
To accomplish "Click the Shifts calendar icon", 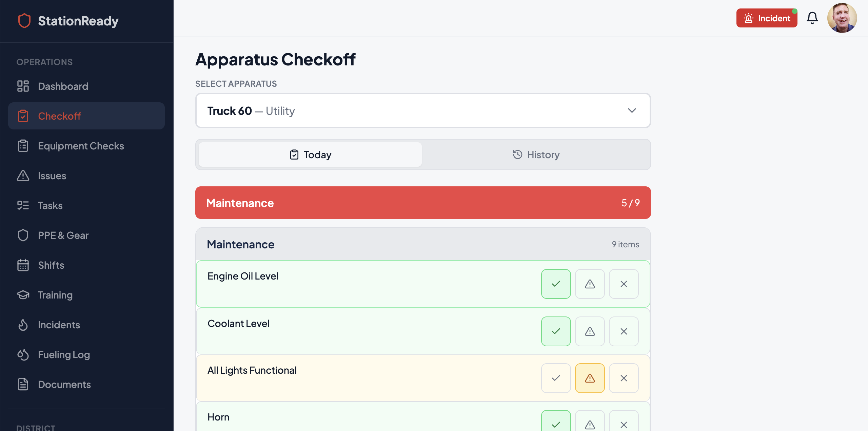I will click(23, 265).
